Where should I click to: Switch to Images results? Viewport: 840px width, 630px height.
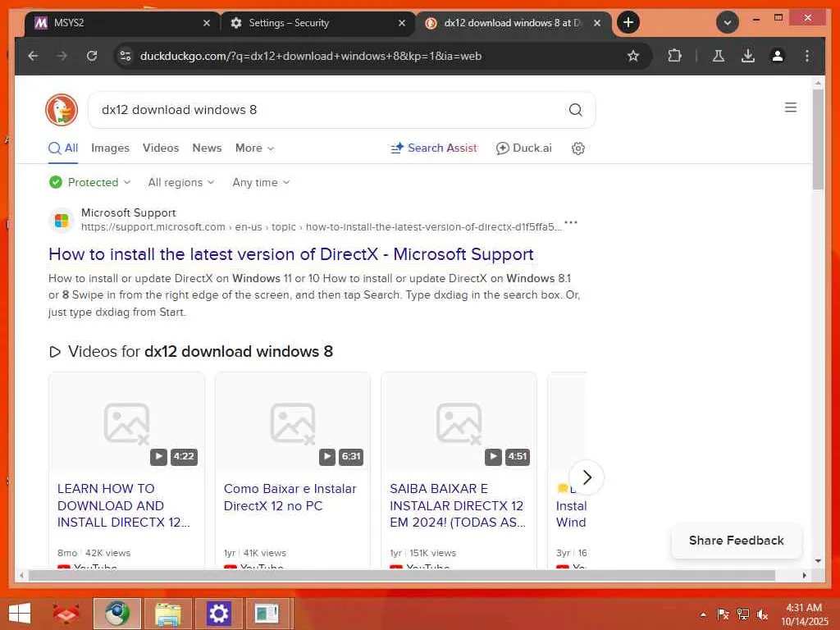(x=111, y=148)
